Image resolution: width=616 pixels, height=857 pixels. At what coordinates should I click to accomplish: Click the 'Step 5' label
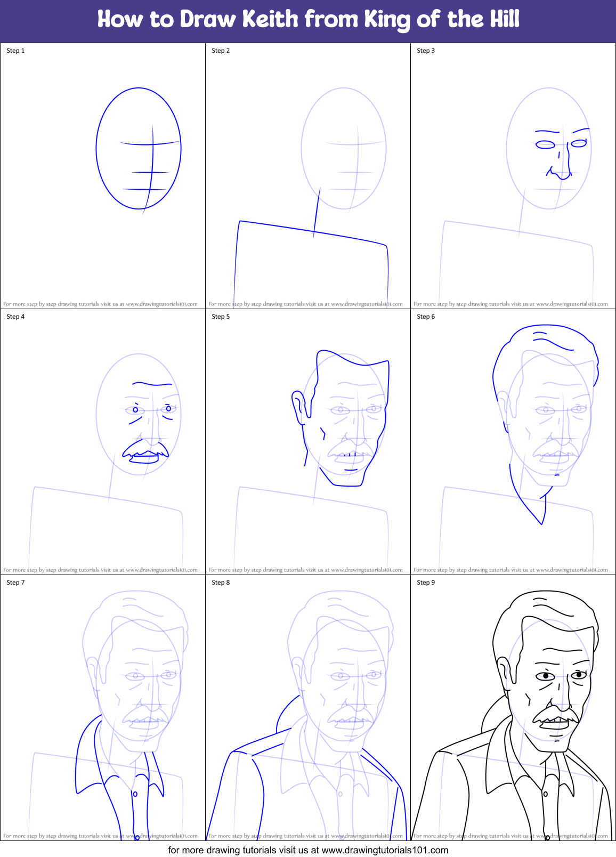[x=221, y=317]
